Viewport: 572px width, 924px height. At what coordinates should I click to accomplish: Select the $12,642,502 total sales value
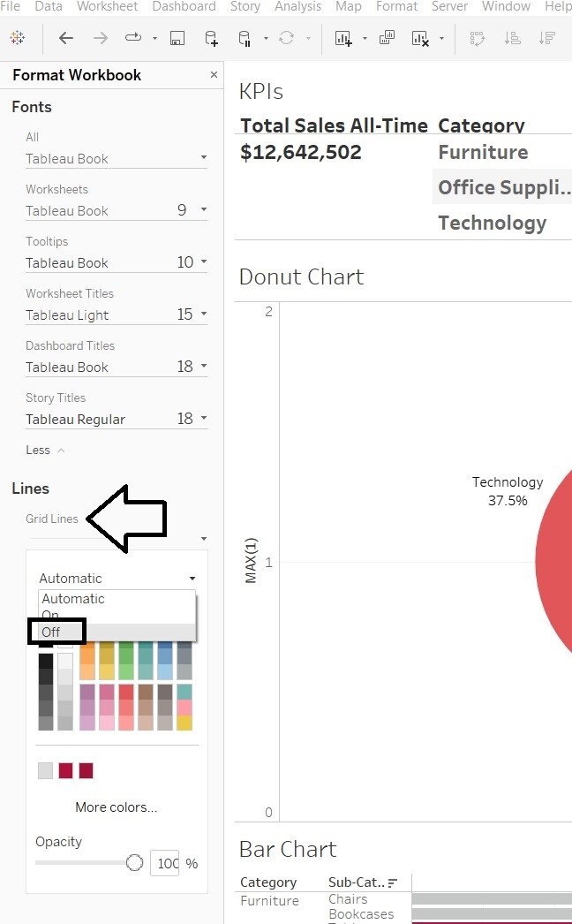300,152
